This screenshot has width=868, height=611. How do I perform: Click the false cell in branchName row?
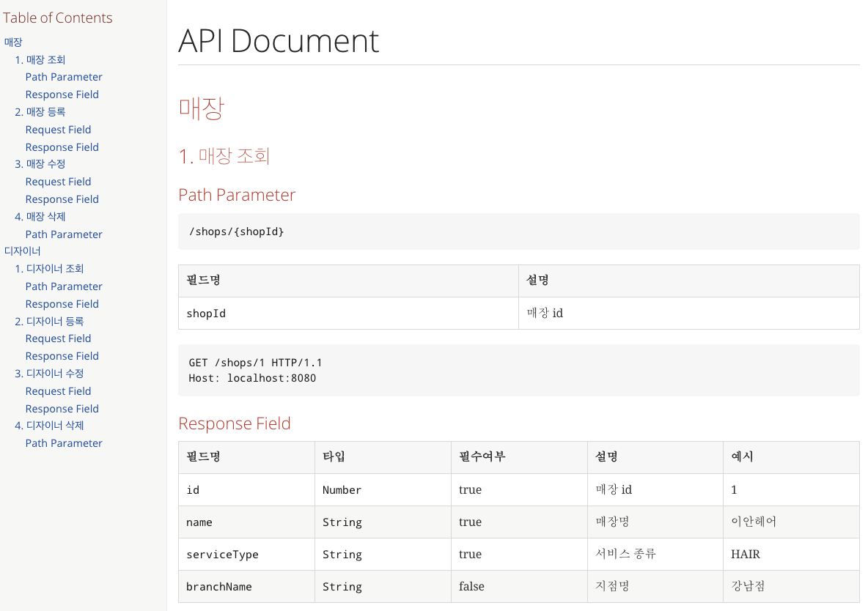[519, 587]
